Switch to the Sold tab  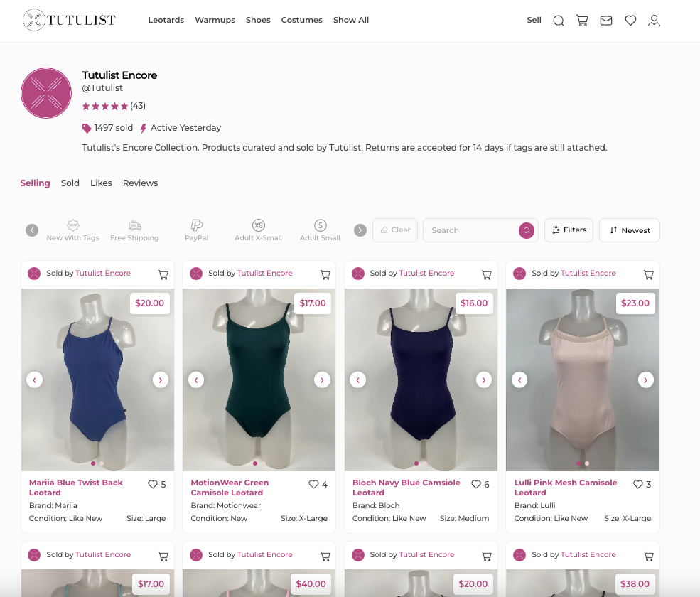pyautogui.click(x=70, y=183)
